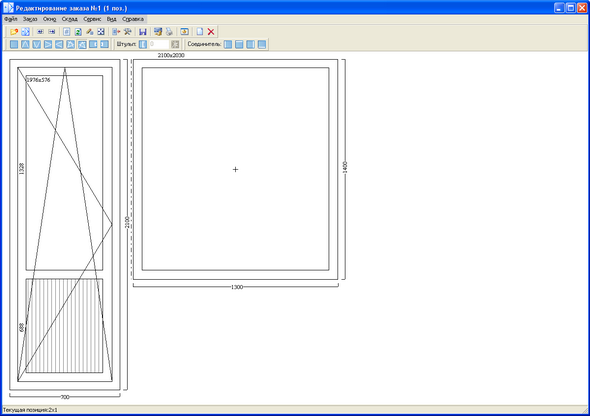Image resolution: width=590 pixels, height=416 pixels.
Task: Click the green refresh arrows icon
Action: [78, 32]
